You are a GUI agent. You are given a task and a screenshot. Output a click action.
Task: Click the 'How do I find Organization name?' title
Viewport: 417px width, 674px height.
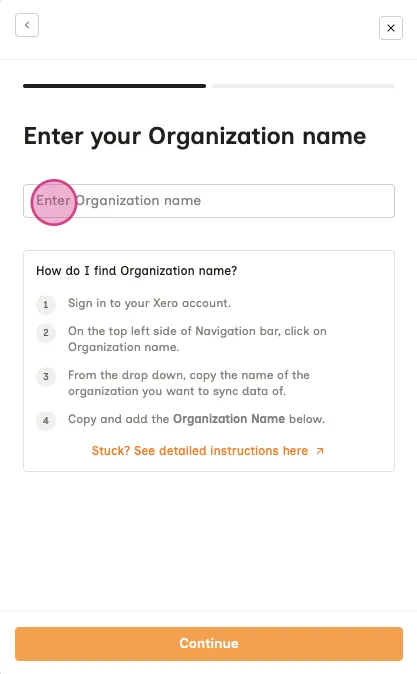(x=137, y=271)
